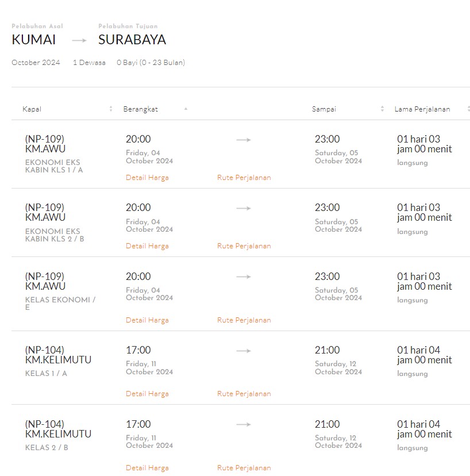Open Detail Harga for KM.AWU KABIN KLS 1

coord(147,177)
